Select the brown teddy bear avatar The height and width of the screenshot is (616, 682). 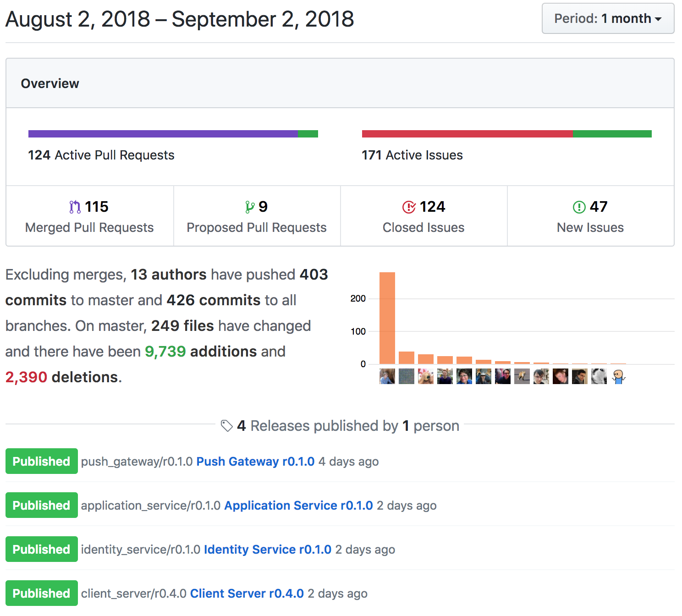coord(426,376)
